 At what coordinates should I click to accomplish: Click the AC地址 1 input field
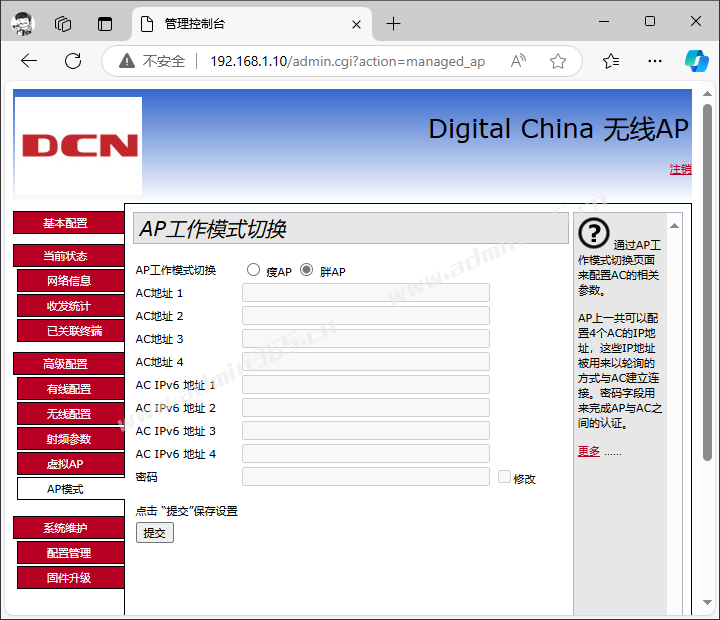(x=366, y=293)
